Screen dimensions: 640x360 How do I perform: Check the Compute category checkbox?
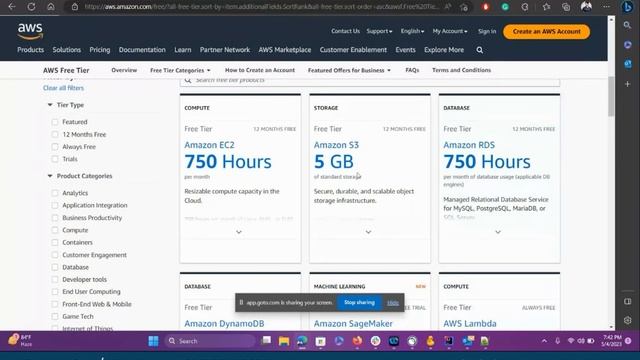click(x=55, y=230)
